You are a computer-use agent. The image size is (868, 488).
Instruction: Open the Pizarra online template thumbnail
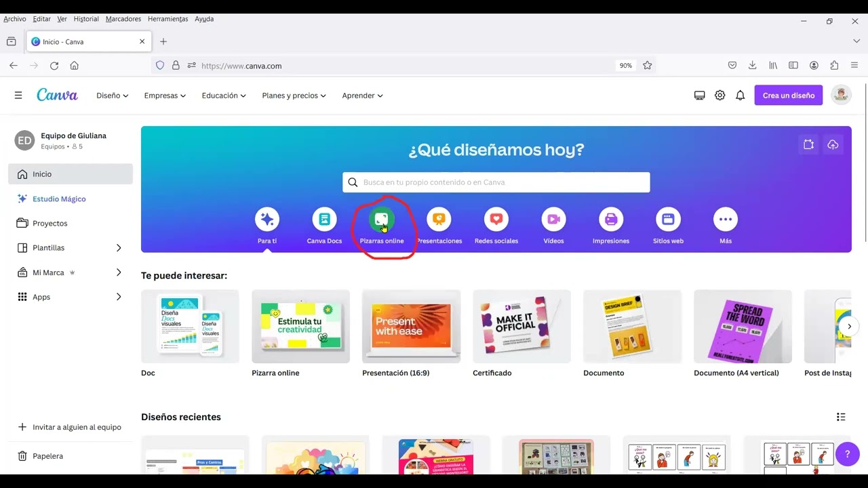click(x=300, y=327)
